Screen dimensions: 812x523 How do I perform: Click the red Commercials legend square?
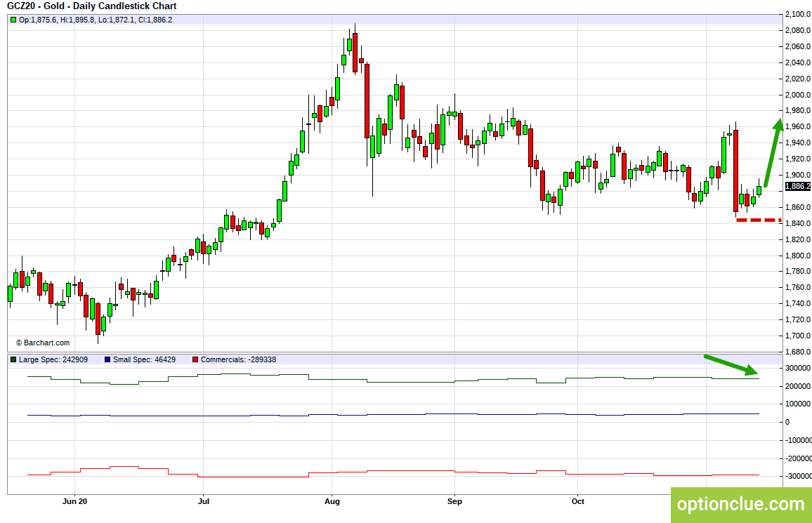click(x=195, y=359)
